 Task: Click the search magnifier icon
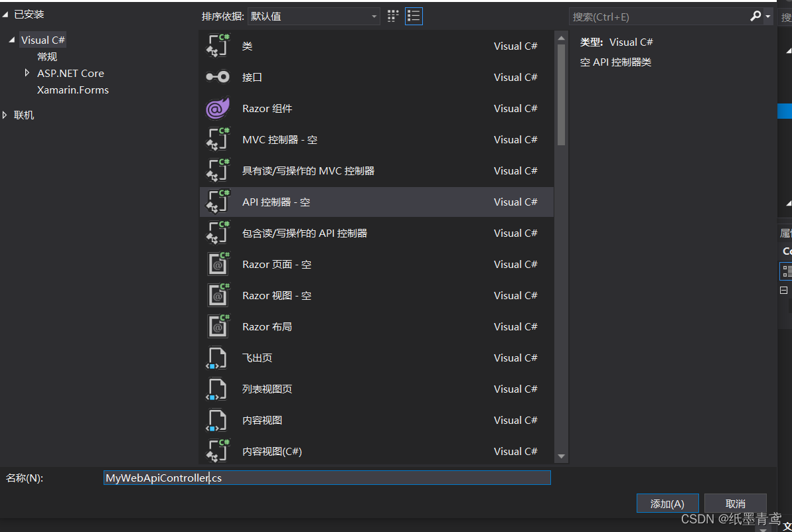(755, 16)
